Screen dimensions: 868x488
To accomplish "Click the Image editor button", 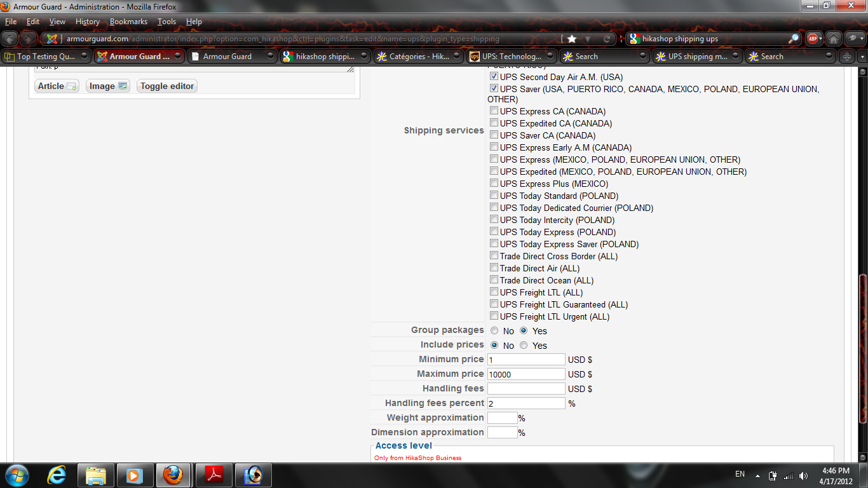I will 108,86.
